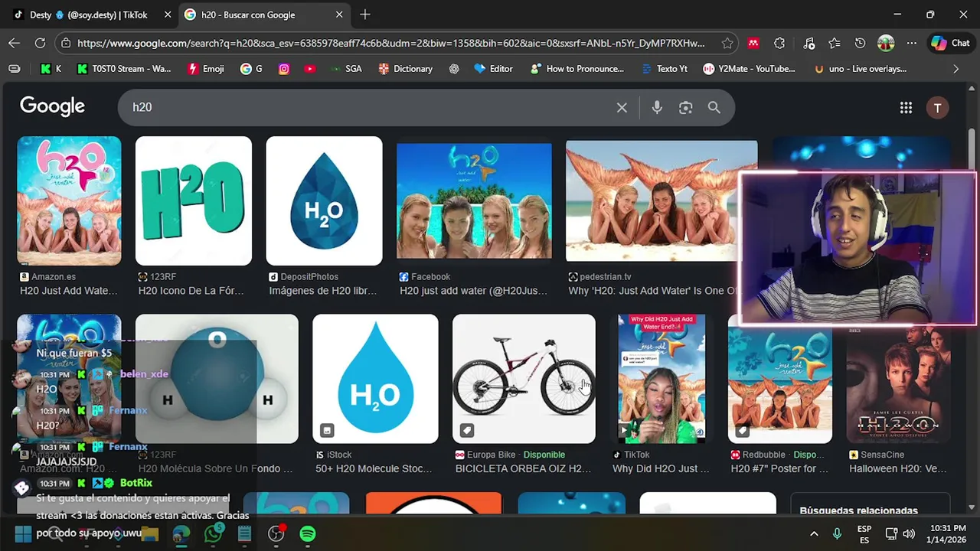Open the Copilot Chat button

(x=950, y=44)
